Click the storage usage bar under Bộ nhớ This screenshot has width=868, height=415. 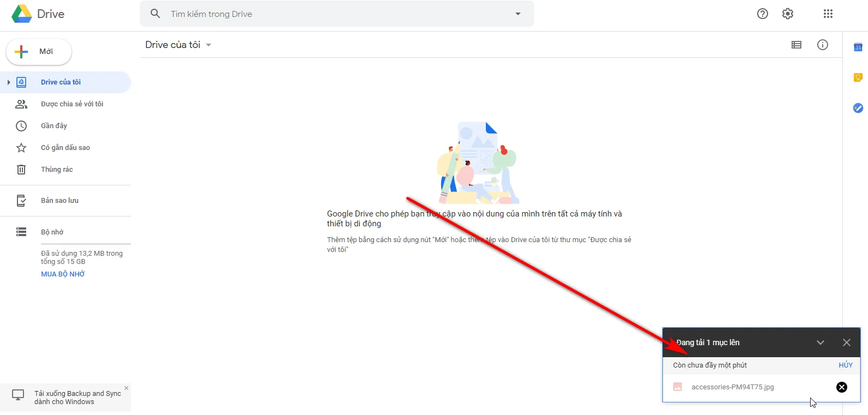click(86, 244)
